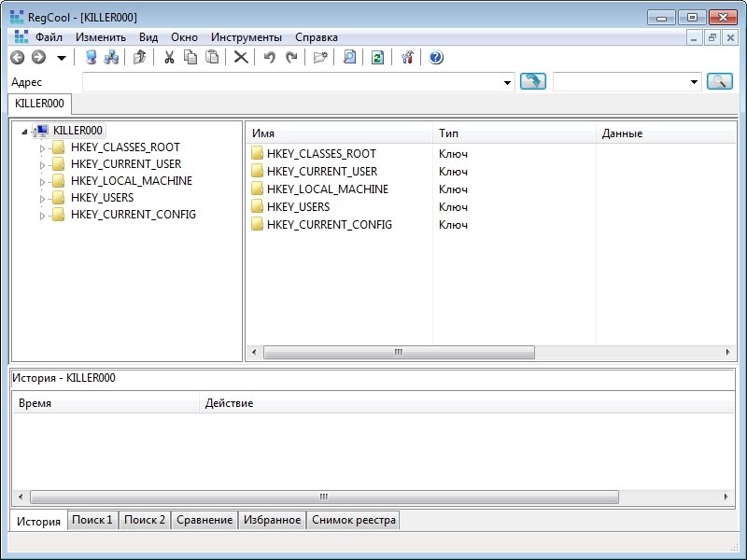The image size is (747, 560).
Task: Collapse the KILLER000 root node
Action: pos(24,131)
